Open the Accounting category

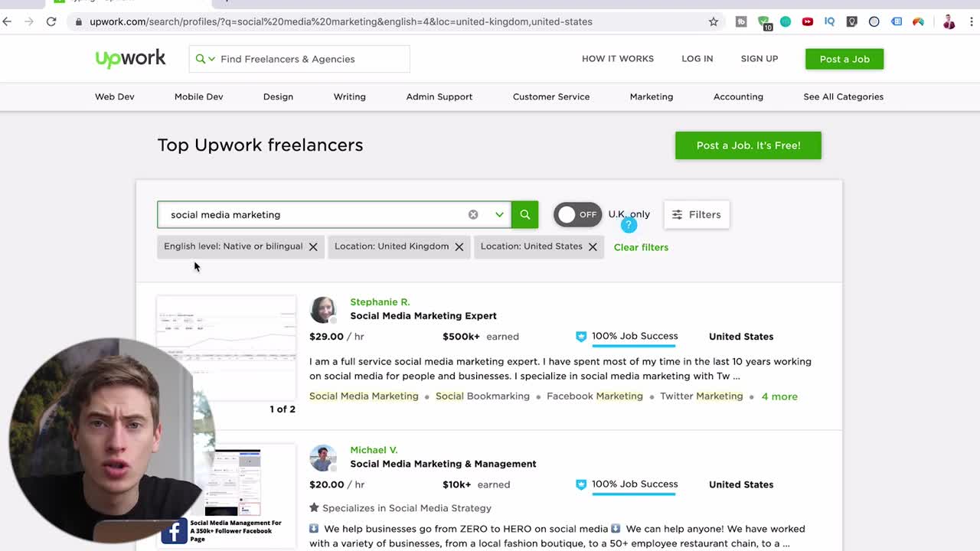click(738, 96)
